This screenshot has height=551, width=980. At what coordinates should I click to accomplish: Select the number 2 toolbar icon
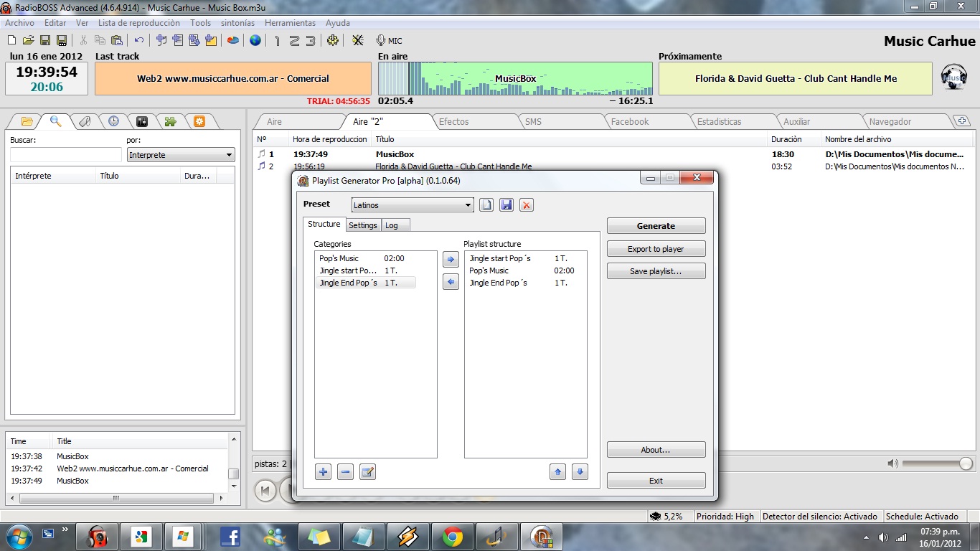click(x=294, y=41)
